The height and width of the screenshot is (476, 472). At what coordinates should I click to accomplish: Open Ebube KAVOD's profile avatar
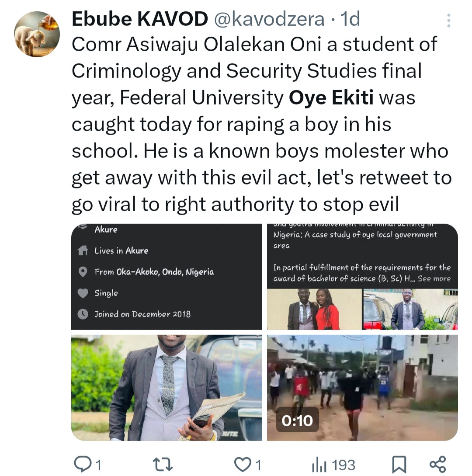coord(37,34)
